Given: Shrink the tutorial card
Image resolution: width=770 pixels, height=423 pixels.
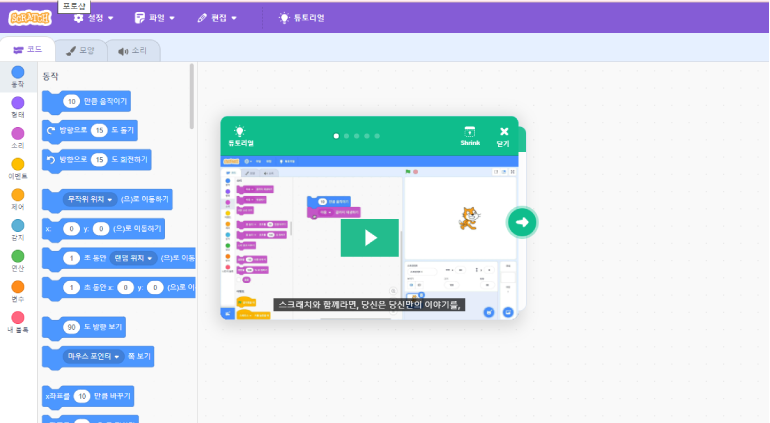Looking at the screenshot, I should (470, 136).
